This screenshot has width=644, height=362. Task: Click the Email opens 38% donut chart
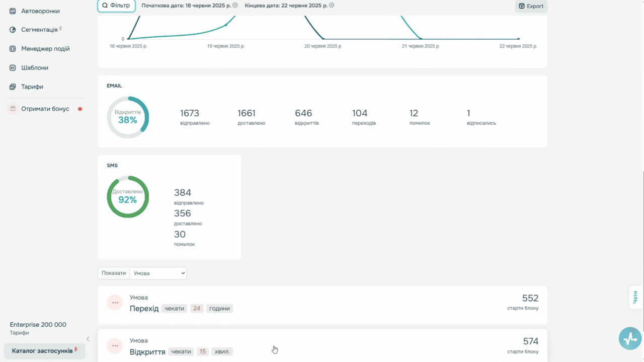[128, 117]
